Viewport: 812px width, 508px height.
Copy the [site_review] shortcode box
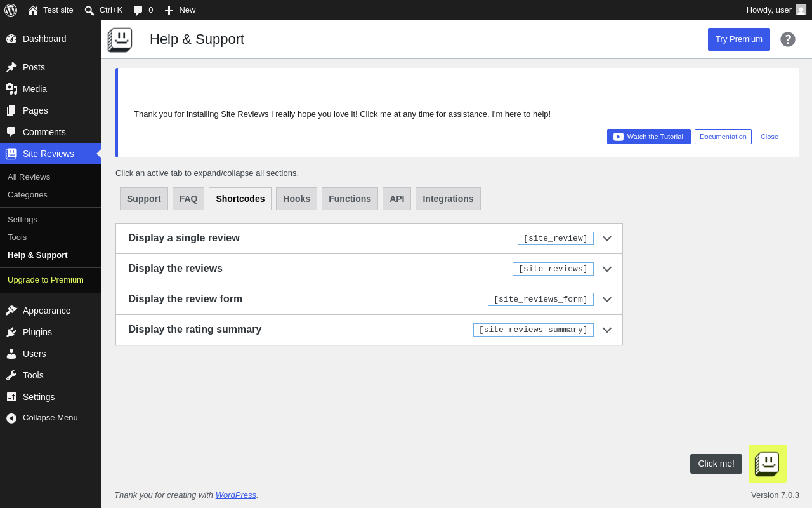pos(556,239)
